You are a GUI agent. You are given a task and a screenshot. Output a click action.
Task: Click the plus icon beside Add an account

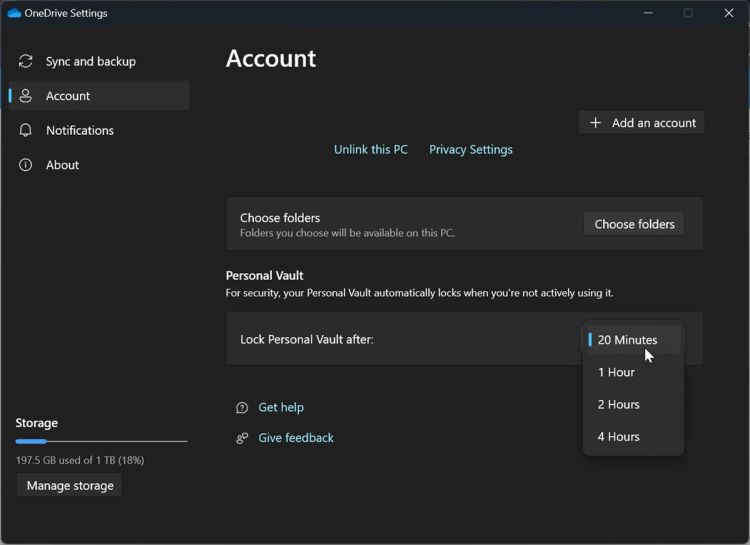point(596,123)
